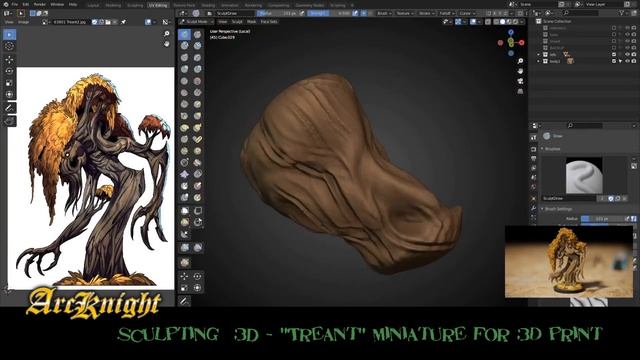Open the Face Sets menu
The width and height of the screenshot is (640, 360).
point(269,22)
